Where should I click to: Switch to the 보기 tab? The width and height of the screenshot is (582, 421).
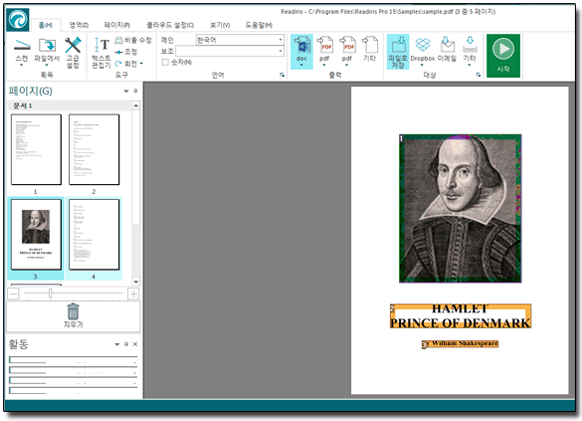coord(220,25)
